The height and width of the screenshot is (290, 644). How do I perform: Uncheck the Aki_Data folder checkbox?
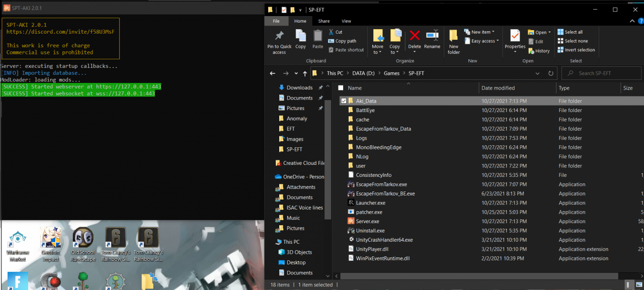click(344, 101)
